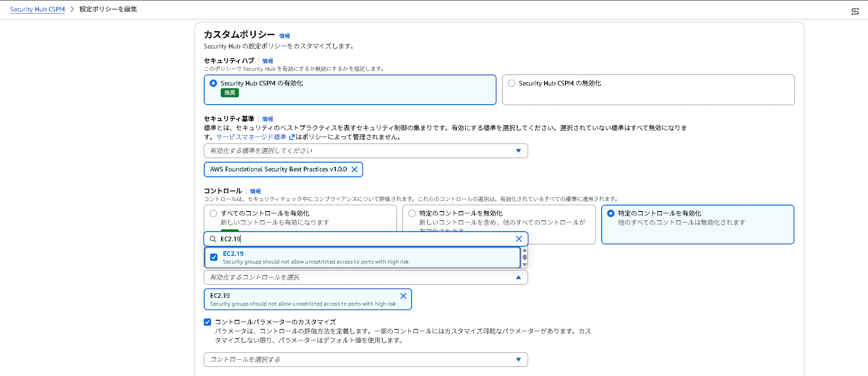Click the results list scrollbar thumb

(524, 257)
